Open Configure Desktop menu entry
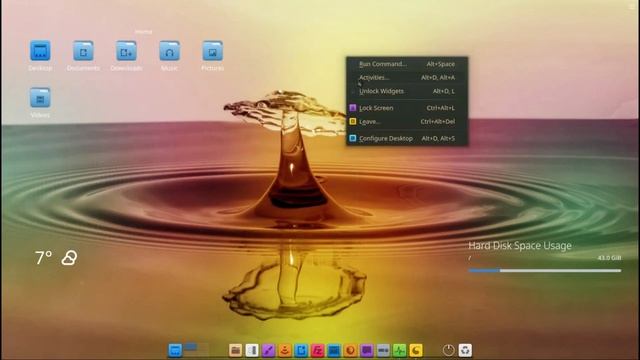Image resolution: width=640 pixels, height=360 pixels. point(407,139)
